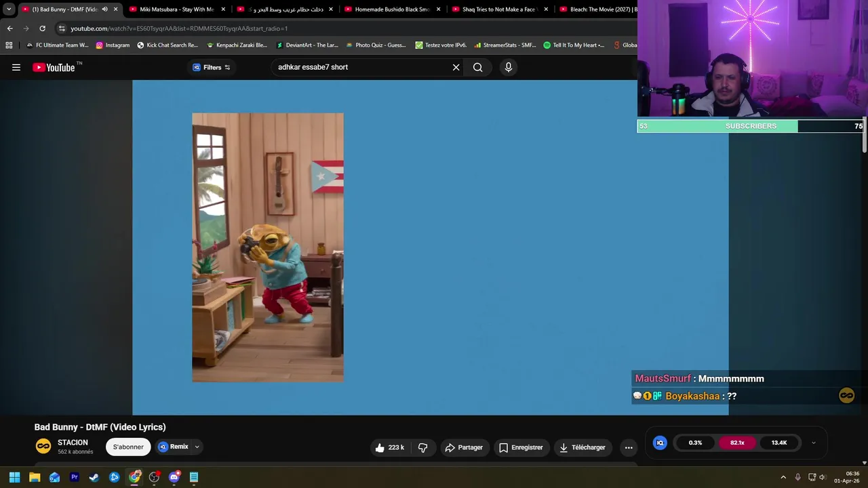
Task: Click the 0.3% vidIQ stat pill
Action: [x=695, y=443]
